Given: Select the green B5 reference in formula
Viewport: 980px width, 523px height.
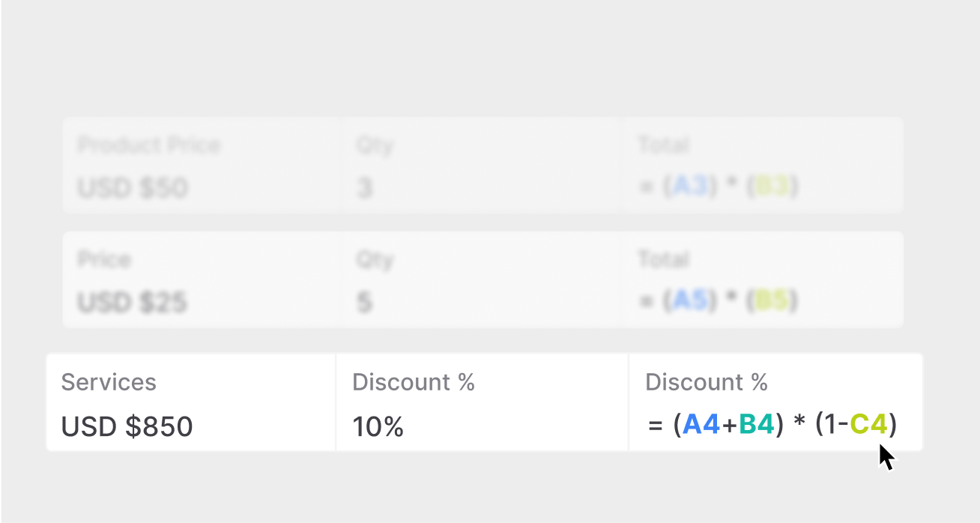Looking at the screenshot, I should click(772, 301).
